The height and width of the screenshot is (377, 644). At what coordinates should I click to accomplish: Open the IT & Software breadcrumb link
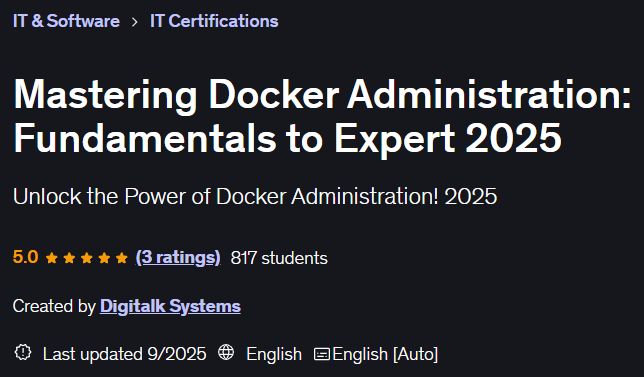(x=66, y=21)
